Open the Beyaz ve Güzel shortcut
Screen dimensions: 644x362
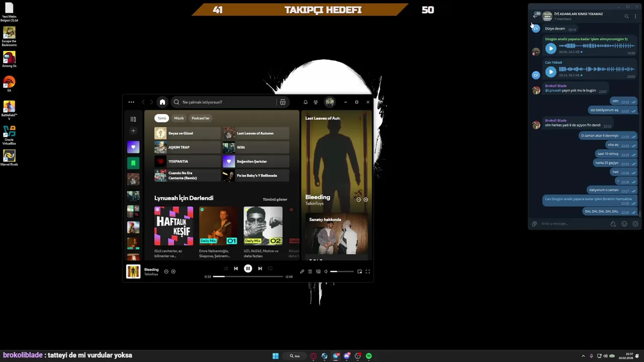[187, 133]
